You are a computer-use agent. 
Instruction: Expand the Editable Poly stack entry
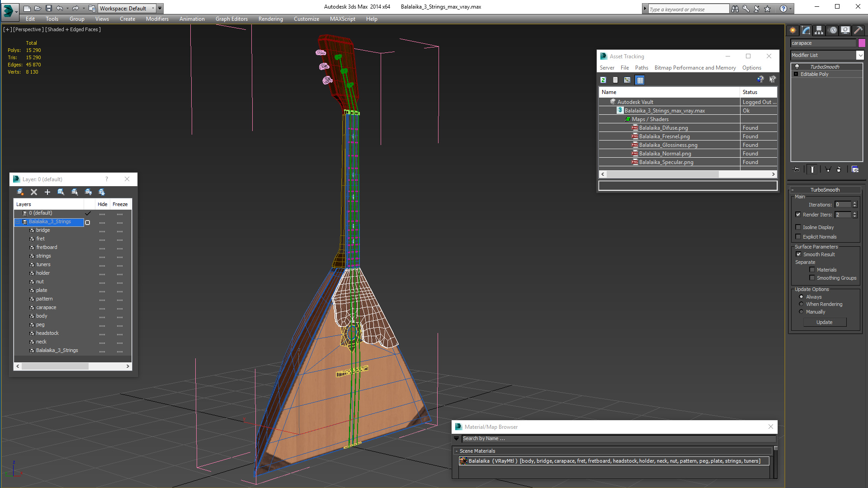click(796, 74)
